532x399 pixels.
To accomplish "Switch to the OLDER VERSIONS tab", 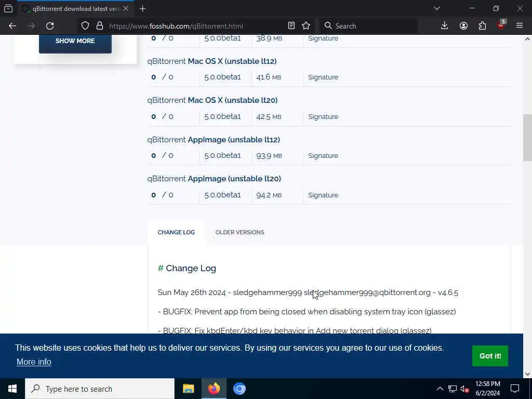I will coord(240,232).
